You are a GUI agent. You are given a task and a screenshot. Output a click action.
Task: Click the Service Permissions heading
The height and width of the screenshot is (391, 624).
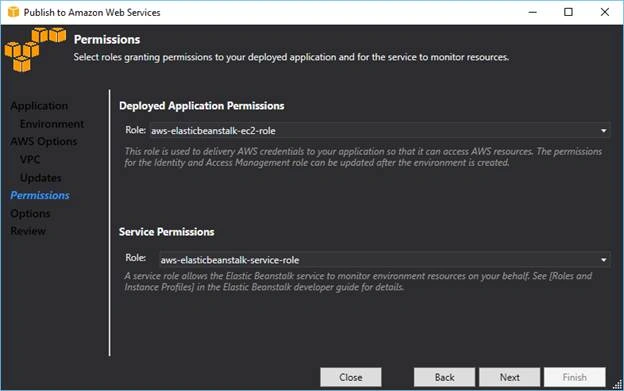click(166, 232)
